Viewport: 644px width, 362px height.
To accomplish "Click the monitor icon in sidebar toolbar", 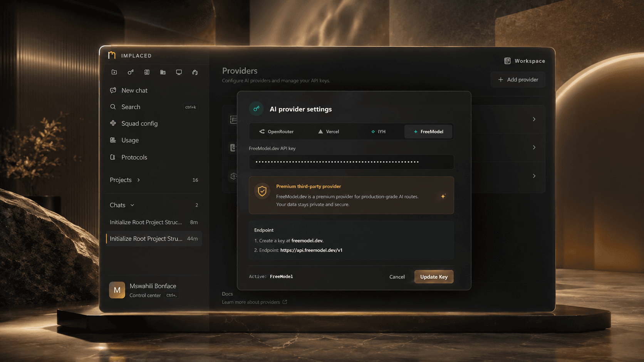I will point(179,72).
